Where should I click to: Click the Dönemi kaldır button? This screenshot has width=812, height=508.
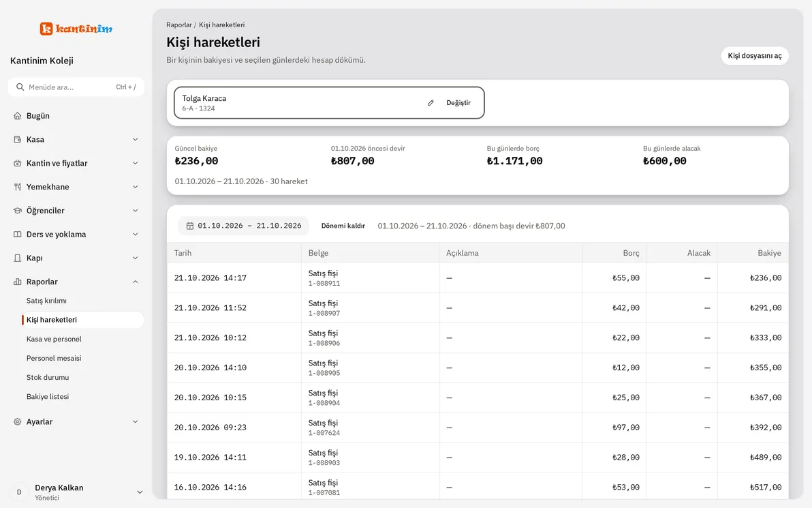point(343,226)
